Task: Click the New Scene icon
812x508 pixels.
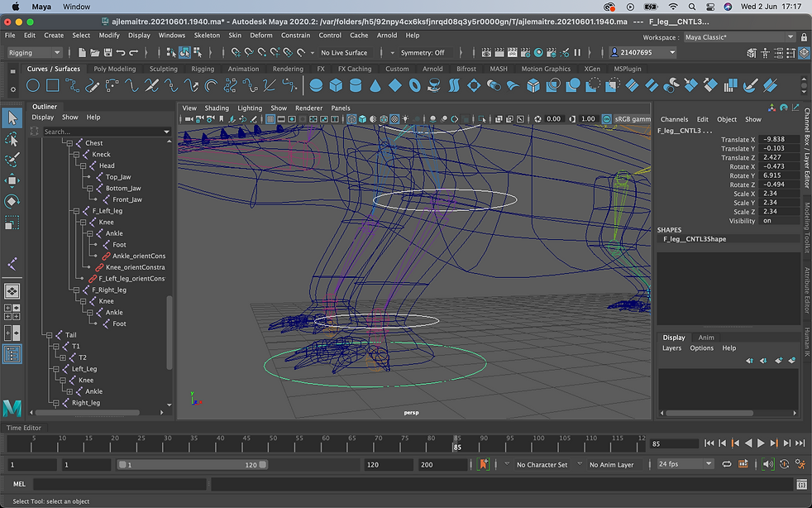Action: (x=82, y=52)
